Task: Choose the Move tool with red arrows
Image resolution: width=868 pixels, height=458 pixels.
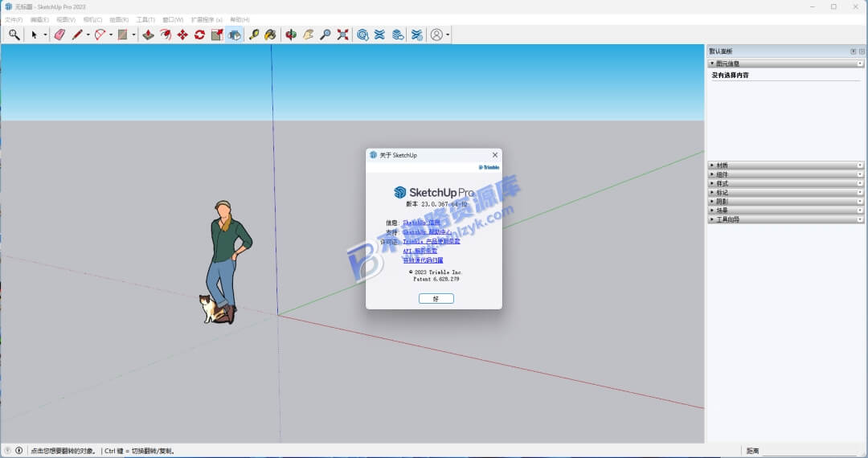Action: coord(182,35)
